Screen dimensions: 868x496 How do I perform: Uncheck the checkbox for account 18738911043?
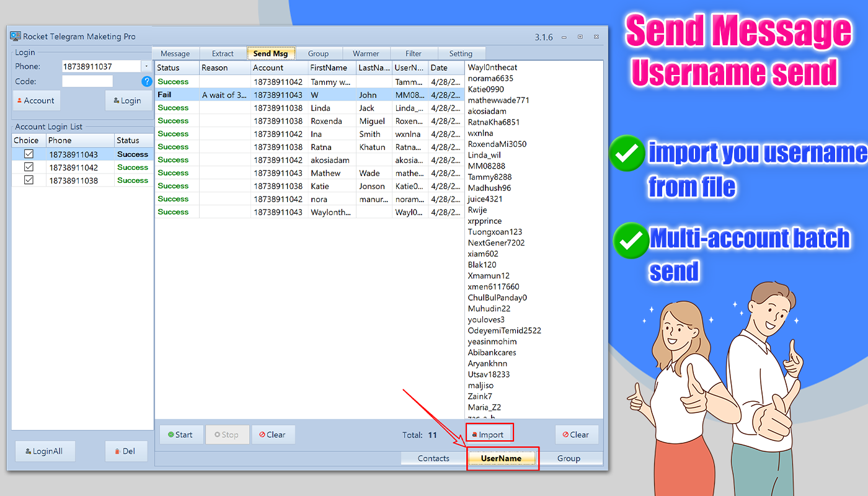click(27, 153)
